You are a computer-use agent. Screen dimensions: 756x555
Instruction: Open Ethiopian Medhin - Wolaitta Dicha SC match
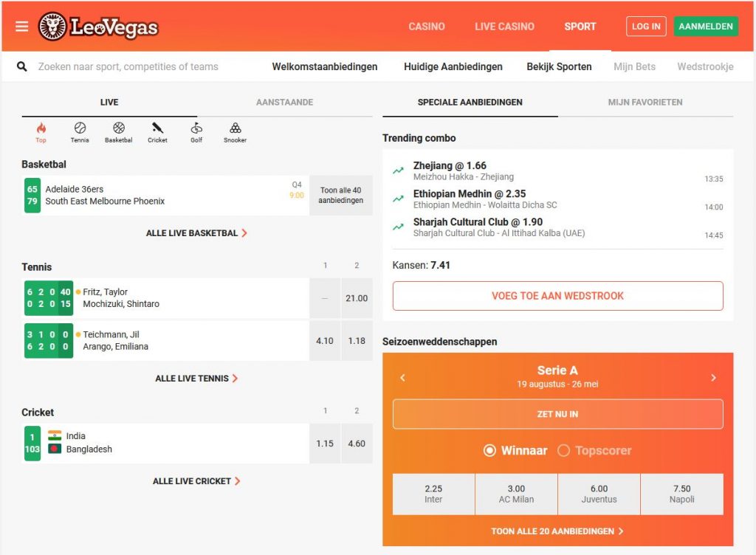558,199
